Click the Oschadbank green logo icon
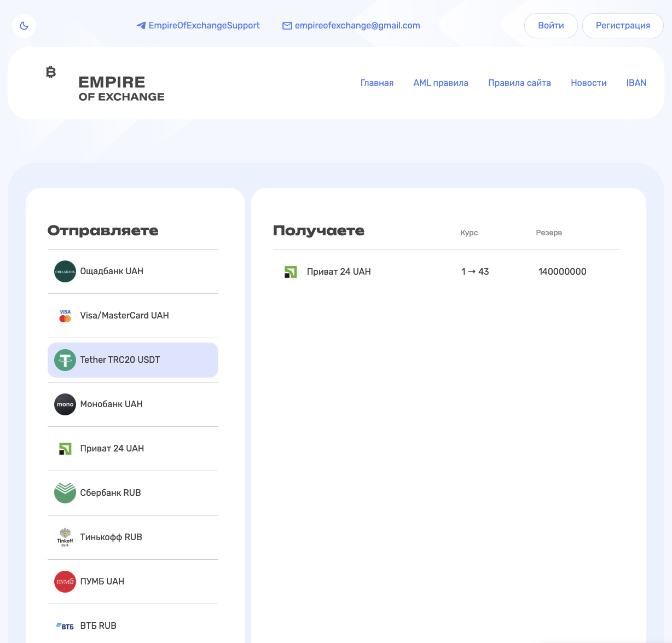The image size is (672, 643). pyautogui.click(x=65, y=271)
